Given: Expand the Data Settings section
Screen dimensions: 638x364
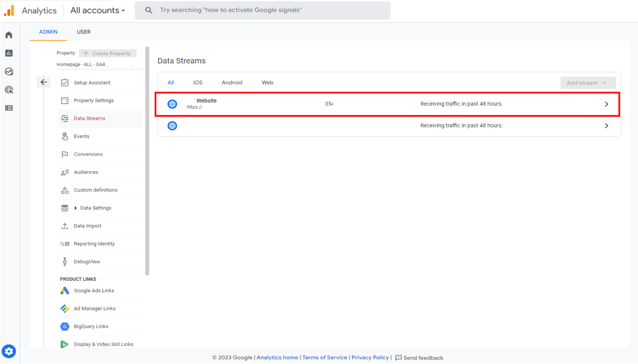Looking at the screenshot, I should [x=76, y=208].
